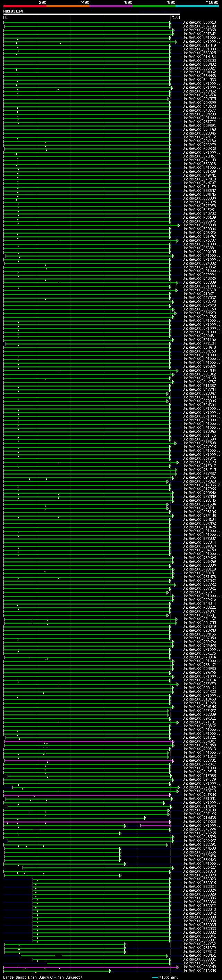Select the UniRef100_P30189 hit label
The height and width of the screenshot is (980, 222).
(x=199, y=218)
